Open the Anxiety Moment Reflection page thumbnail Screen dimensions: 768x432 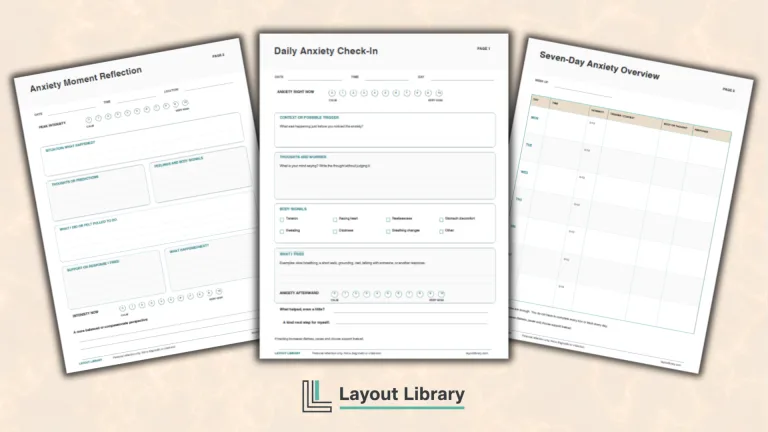pyautogui.click(x=137, y=205)
